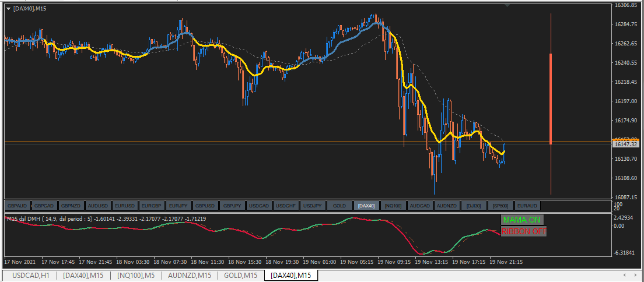Screen dimensions: 644x282
Task: Click the 16108.60 price scale label
Action: [x=625, y=178]
